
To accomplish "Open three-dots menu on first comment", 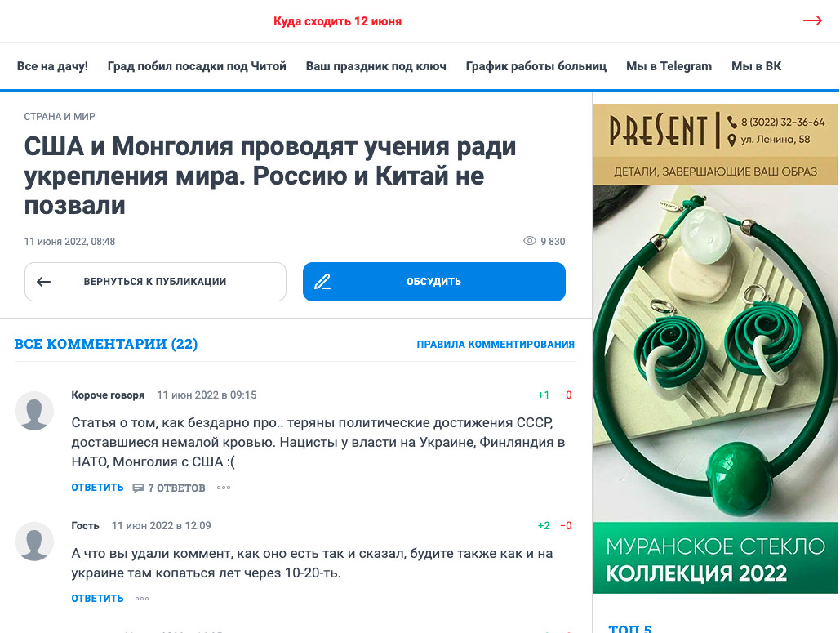I will click(x=224, y=488).
